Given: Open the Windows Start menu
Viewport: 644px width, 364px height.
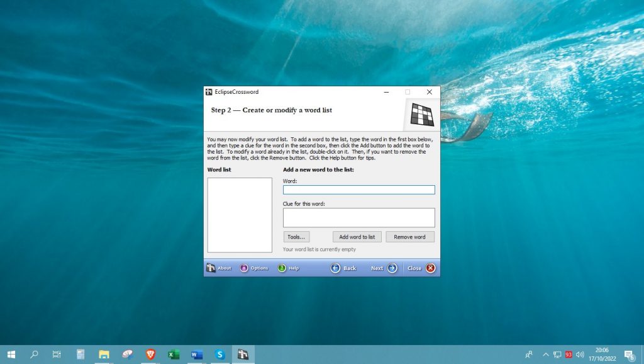Looking at the screenshot, I should click(x=11, y=355).
